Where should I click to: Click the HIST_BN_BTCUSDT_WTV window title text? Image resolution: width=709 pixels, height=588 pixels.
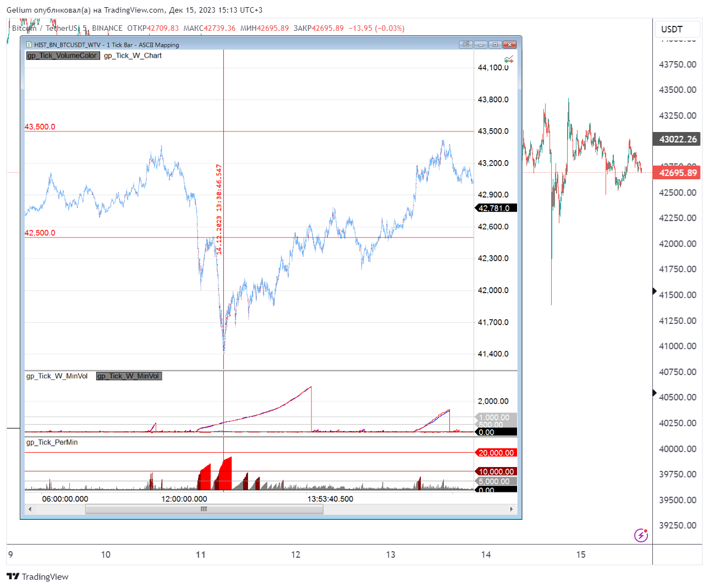(x=107, y=45)
